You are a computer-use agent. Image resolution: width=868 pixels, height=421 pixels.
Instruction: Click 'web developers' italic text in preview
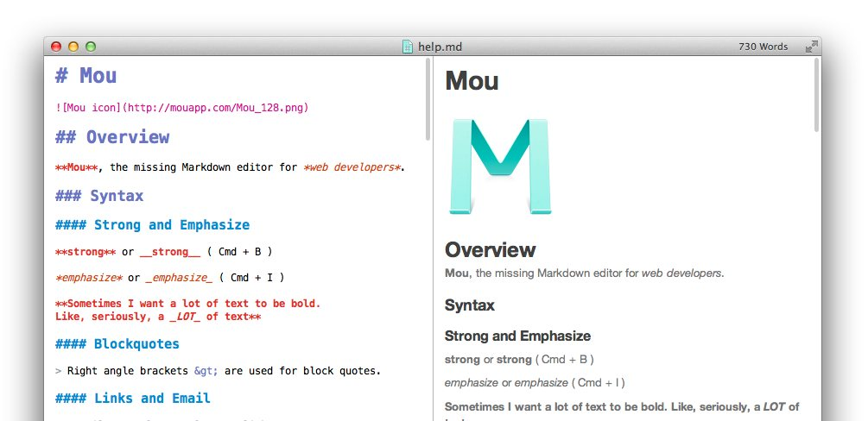click(681, 273)
